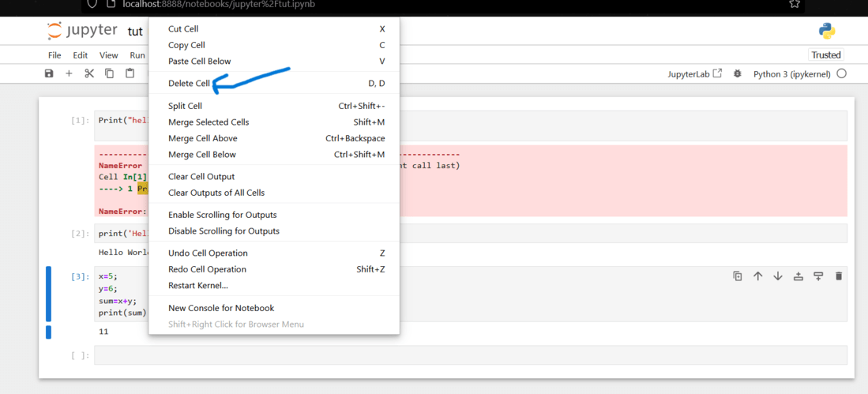Click the notebook title tut
The width and height of the screenshot is (868, 394).
point(135,31)
